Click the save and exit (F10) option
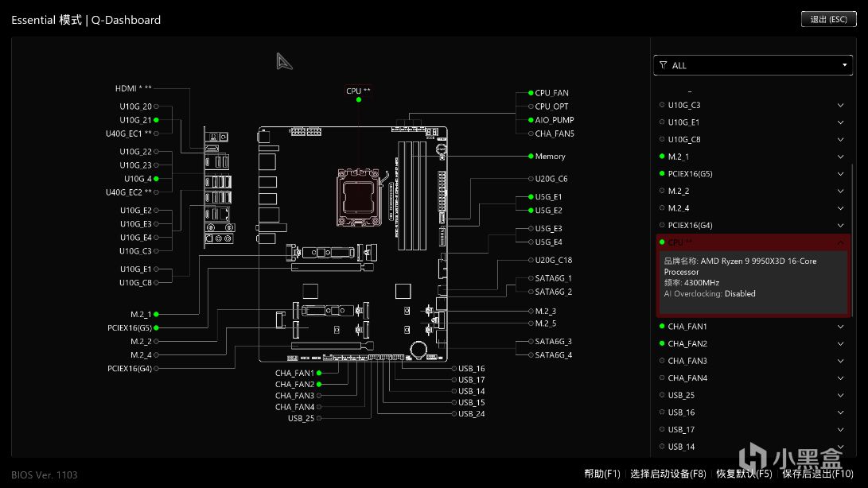Viewport: 868px width, 488px height. (818, 474)
